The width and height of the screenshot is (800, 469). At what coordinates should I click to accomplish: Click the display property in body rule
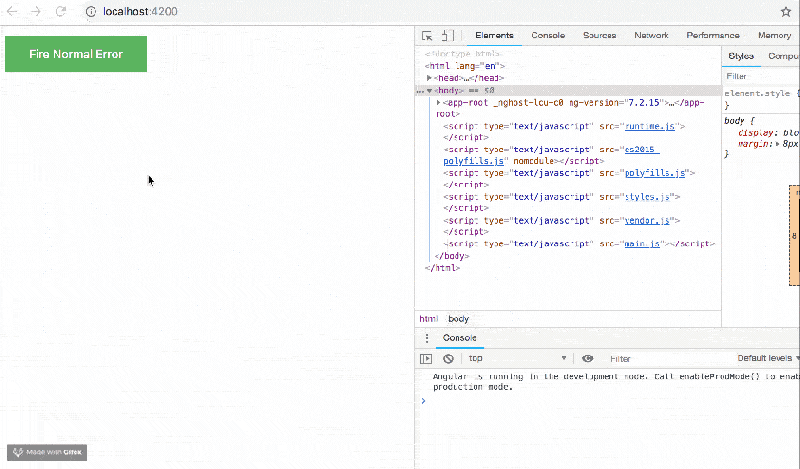click(756, 133)
